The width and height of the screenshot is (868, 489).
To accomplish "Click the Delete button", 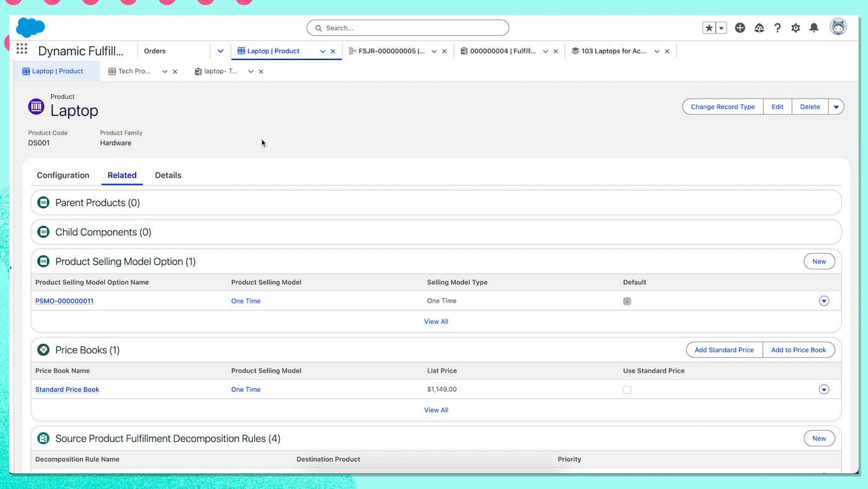I will point(810,107).
